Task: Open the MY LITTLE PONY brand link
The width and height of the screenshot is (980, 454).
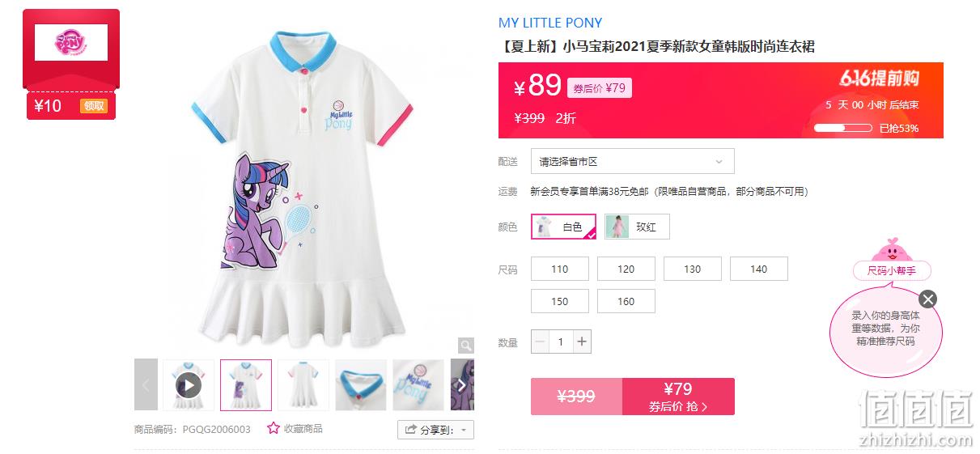Action: pos(550,23)
